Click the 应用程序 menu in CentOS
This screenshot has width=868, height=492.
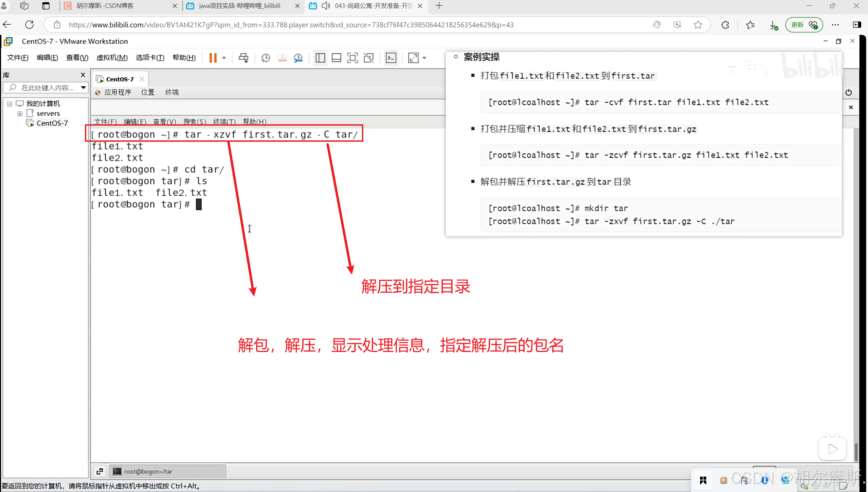click(x=117, y=92)
